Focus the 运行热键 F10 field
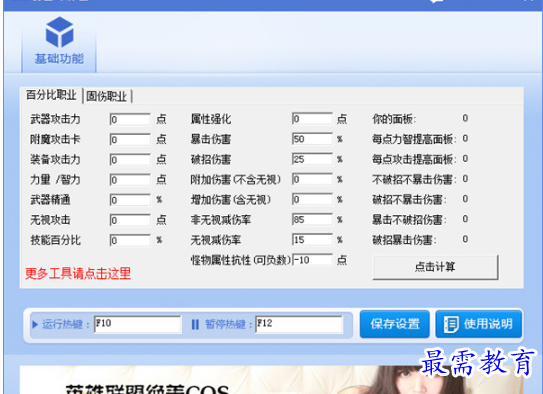The width and height of the screenshot is (543, 394). click(137, 324)
